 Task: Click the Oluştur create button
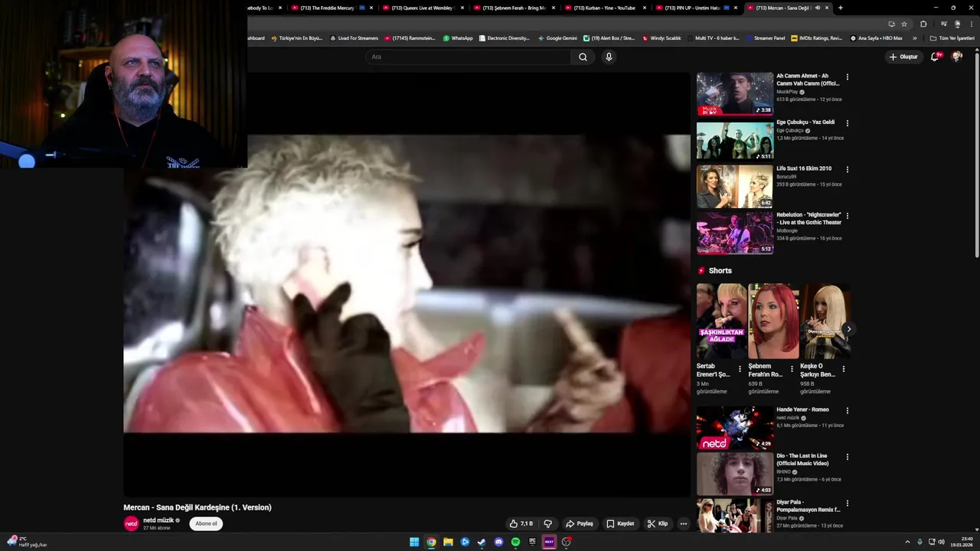pos(903,57)
